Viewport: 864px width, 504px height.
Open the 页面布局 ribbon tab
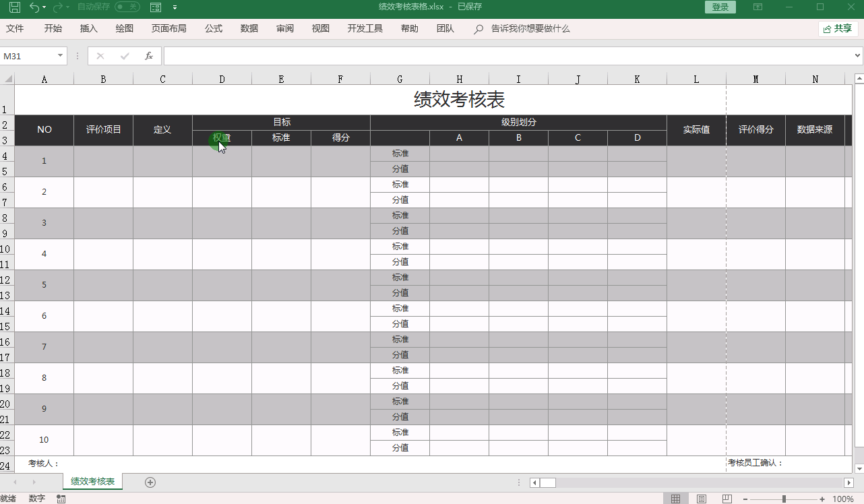[168, 28]
